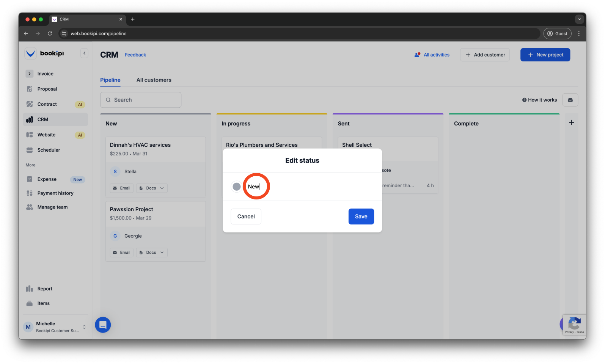The height and width of the screenshot is (364, 605).
Task: Open Docs dropdown on Pawssion Project card
Action: click(x=152, y=253)
